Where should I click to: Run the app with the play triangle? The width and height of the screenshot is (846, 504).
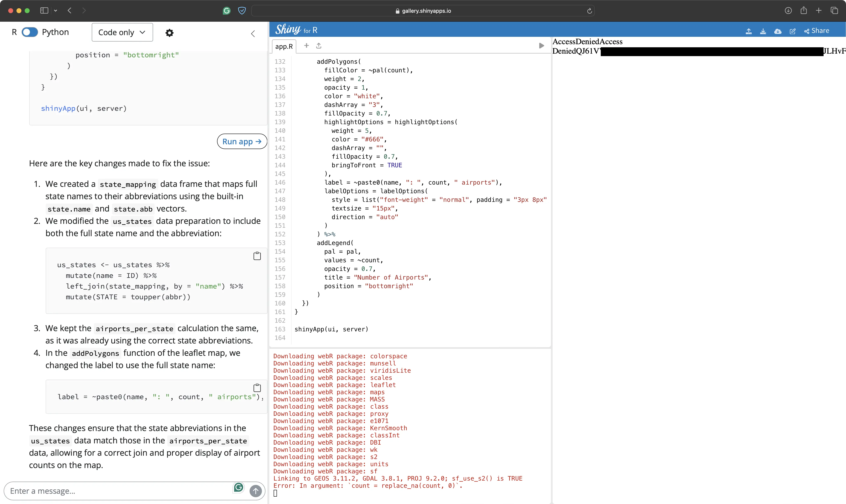542,45
